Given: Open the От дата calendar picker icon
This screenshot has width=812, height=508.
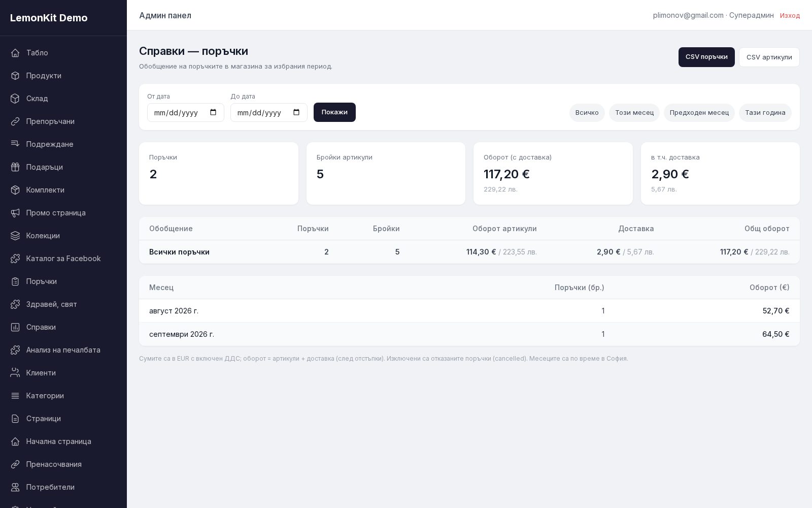Looking at the screenshot, I should (x=213, y=112).
